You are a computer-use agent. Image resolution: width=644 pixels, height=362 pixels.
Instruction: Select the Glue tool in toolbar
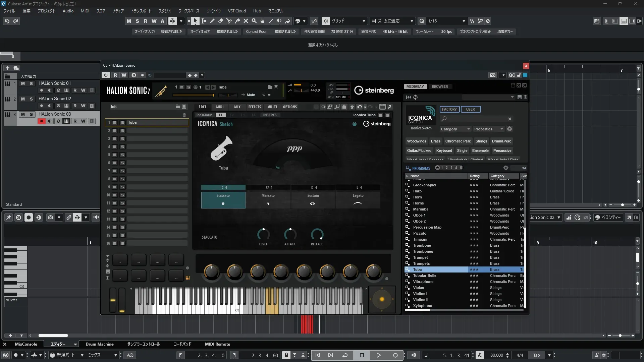coord(237,21)
